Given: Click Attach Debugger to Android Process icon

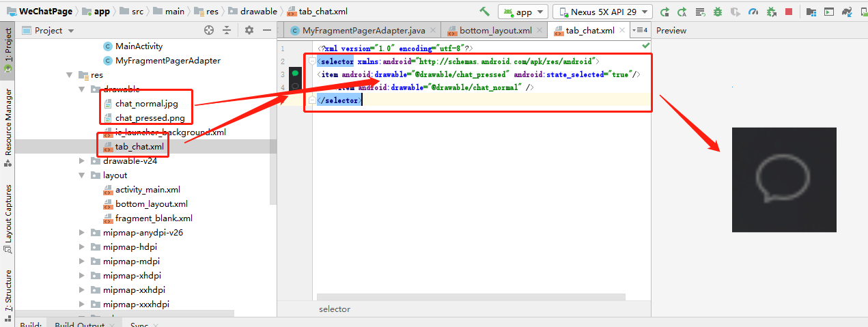Looking at the screenshot, I should [x=771, y=12].
